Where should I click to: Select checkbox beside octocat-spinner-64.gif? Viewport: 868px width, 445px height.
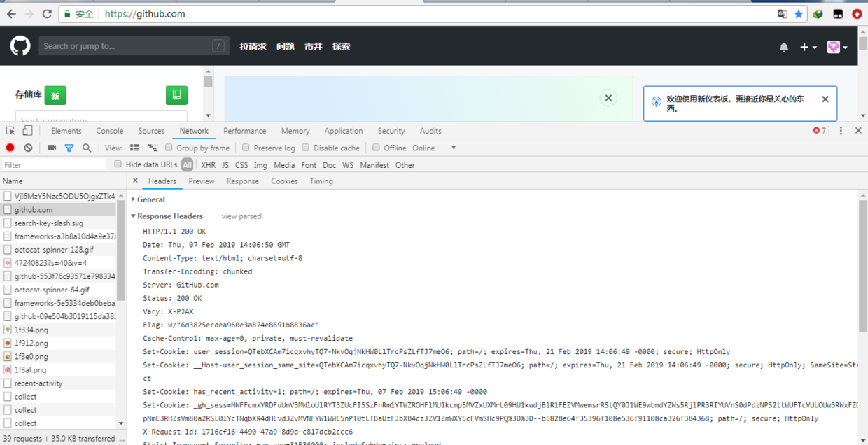tap(8, 290)
